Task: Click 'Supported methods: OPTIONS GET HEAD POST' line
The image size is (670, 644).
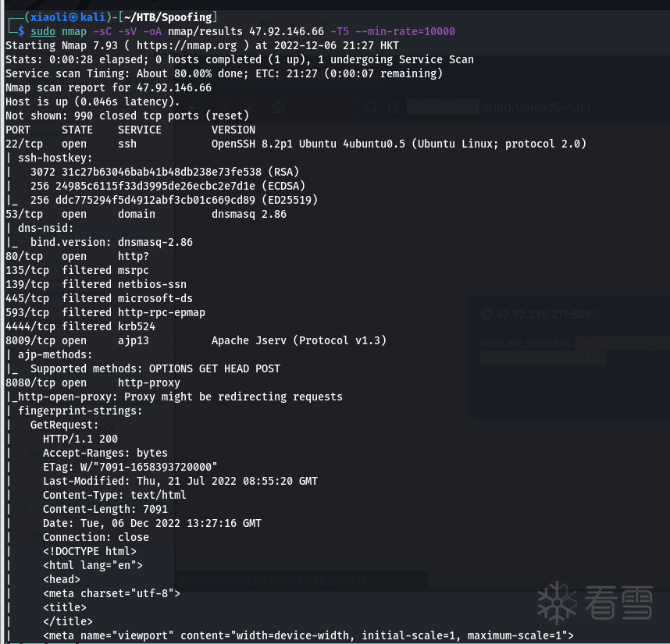Action: 155,368
